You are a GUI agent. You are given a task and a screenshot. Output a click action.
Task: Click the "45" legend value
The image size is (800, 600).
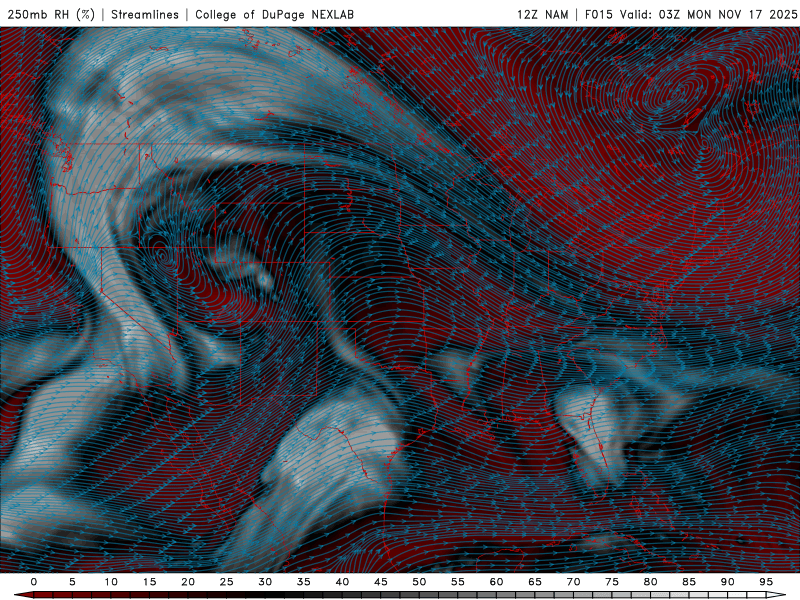click(x=381, y=582)
